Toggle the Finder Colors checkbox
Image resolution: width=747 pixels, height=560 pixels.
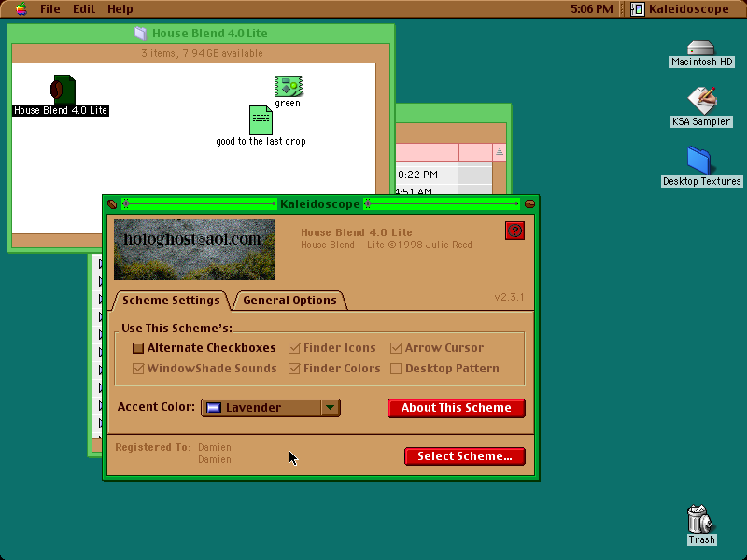pyautogui.click(x=294, y=369)
